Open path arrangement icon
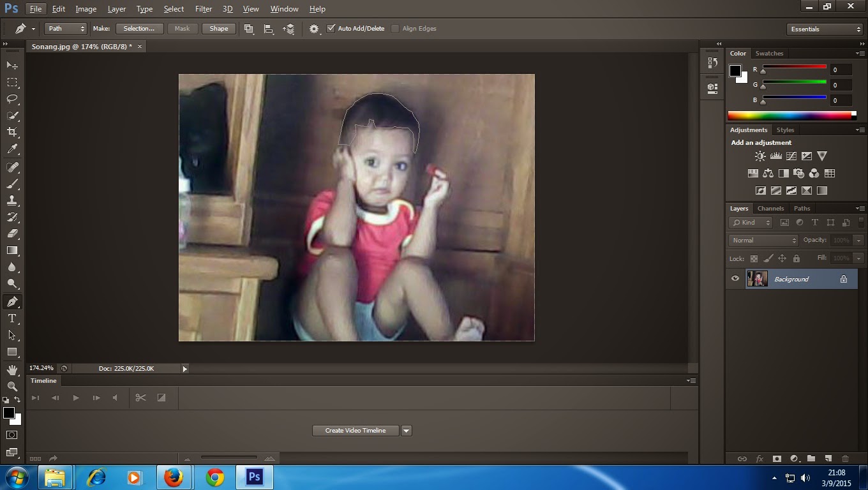 point(289,29)
